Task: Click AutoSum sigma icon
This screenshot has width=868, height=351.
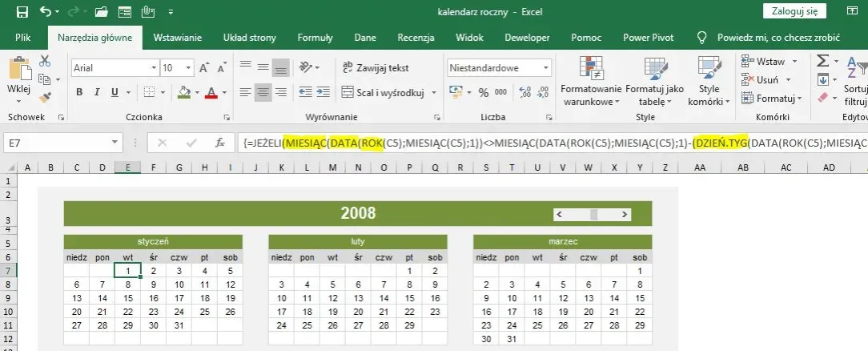Action: (x=823, y=60)
